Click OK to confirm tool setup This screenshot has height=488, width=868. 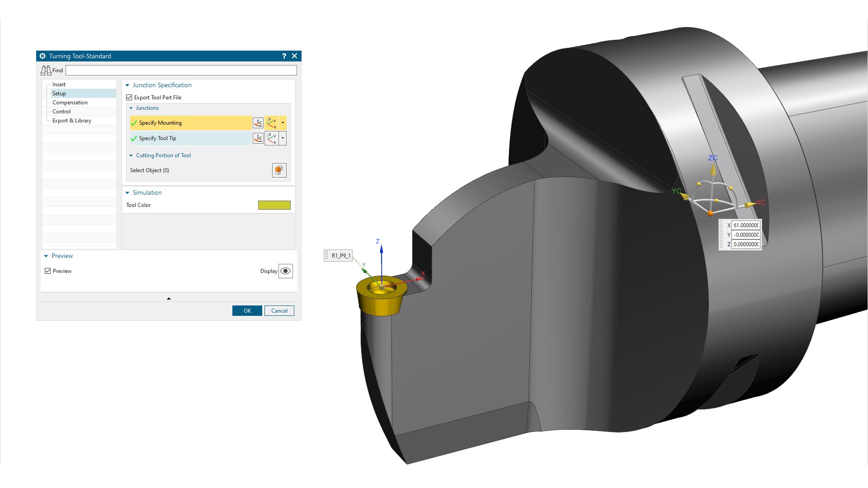point(247,310)
